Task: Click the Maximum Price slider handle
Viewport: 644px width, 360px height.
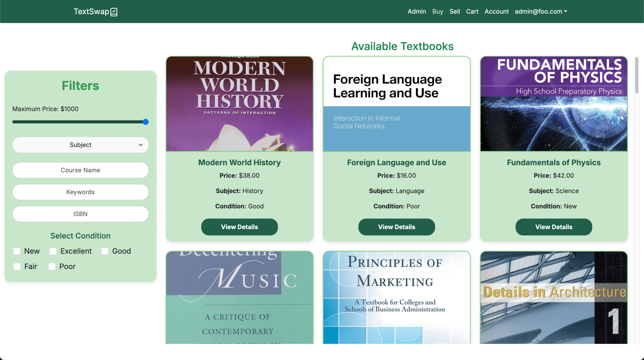Action: pyautogui.click(x=146, y=122)
